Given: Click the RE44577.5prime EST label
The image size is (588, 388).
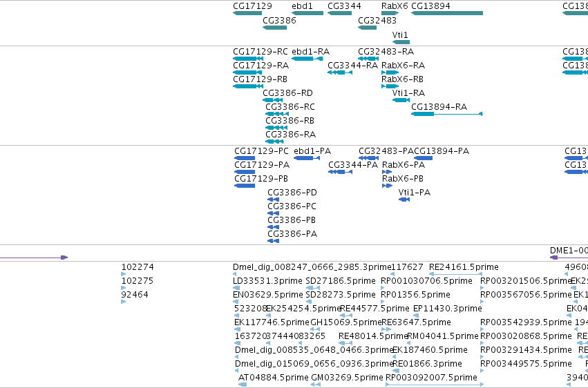Looking at the screenshot, I should (x=374, y=309).
